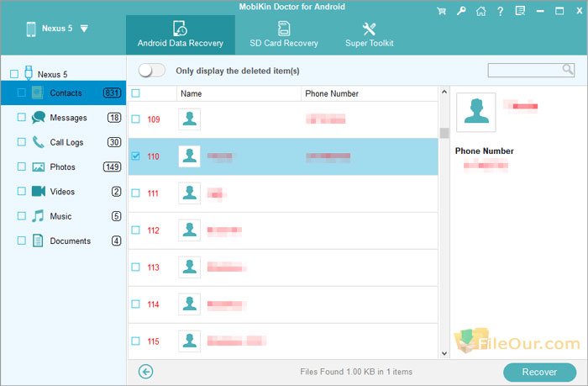Check the Videos category checkbox
This screenshot has width=588, height=386.
[x=21, y=192]
